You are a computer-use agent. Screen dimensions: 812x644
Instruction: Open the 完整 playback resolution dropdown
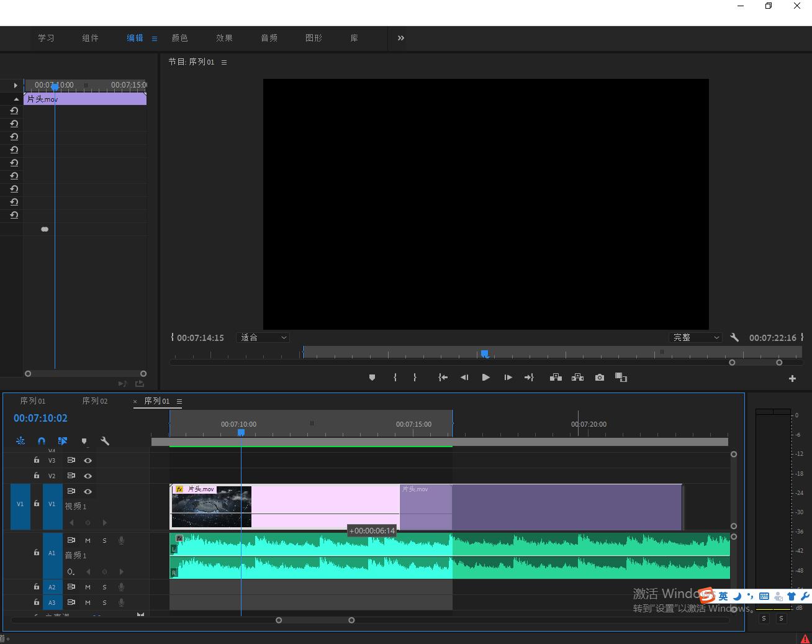click(696, 338)
